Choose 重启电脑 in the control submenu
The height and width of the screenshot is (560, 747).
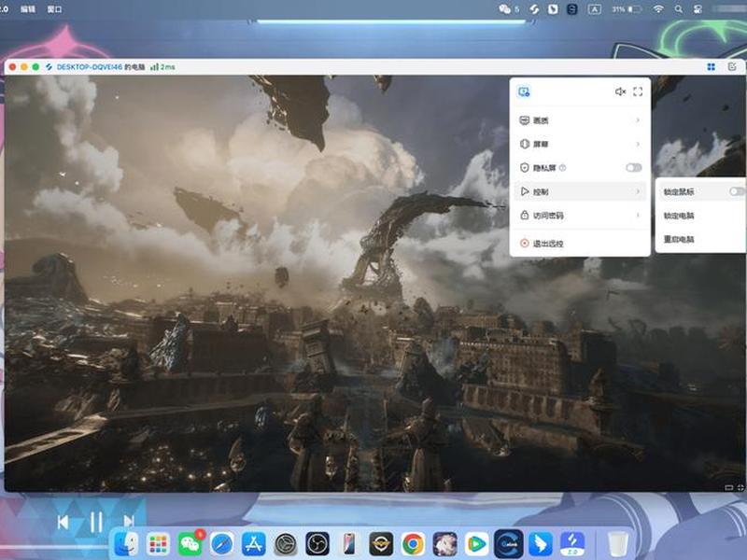click(x=679, y=239)
